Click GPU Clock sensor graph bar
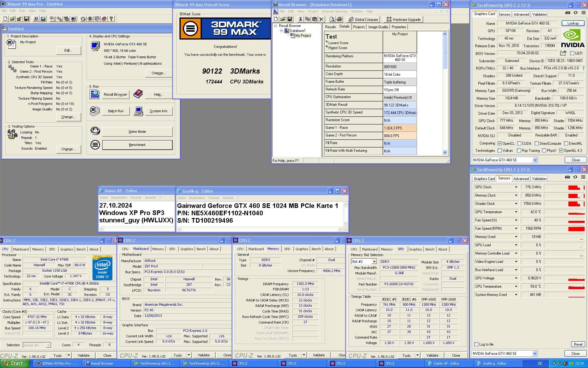Image resolution: width=588 pixels, height=368 pixels. (x=564, y=187)
